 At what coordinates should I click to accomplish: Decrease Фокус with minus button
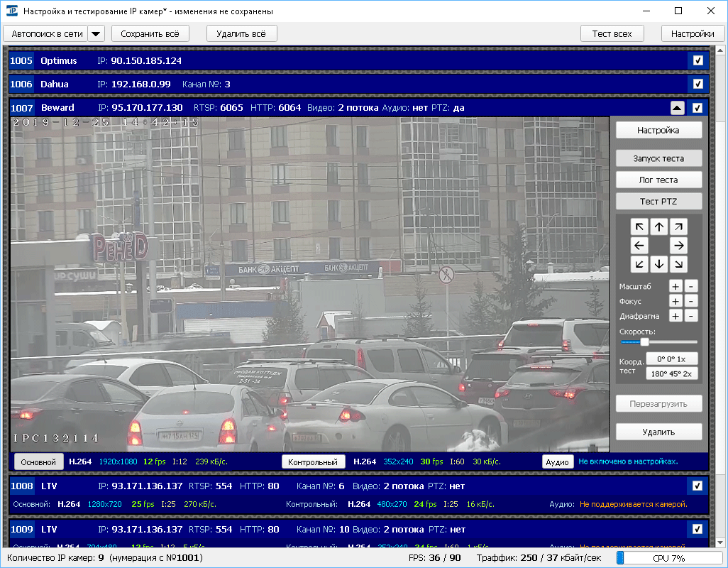691,302
